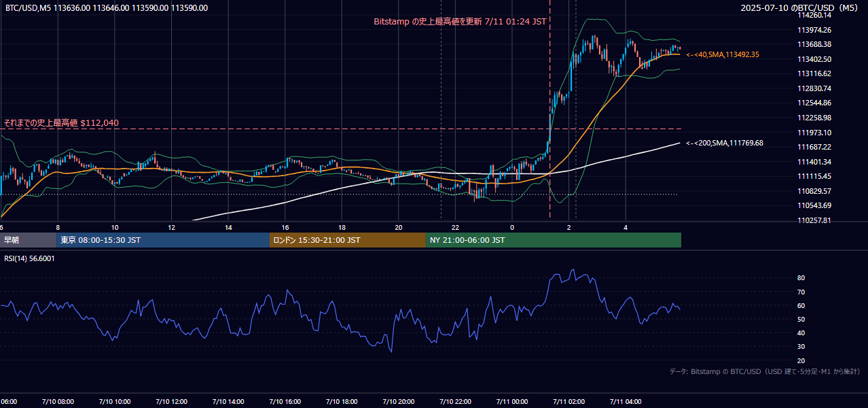Image resolution: width=868 pixels, height=408 pixels.
Task: Click the 70 level on the RSI scale
Action: click(801, 292)
